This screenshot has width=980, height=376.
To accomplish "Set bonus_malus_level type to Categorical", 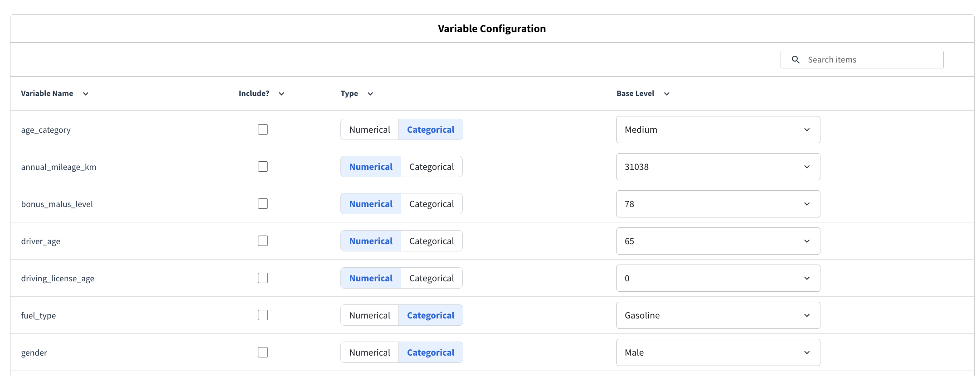I will pos(431,203).
